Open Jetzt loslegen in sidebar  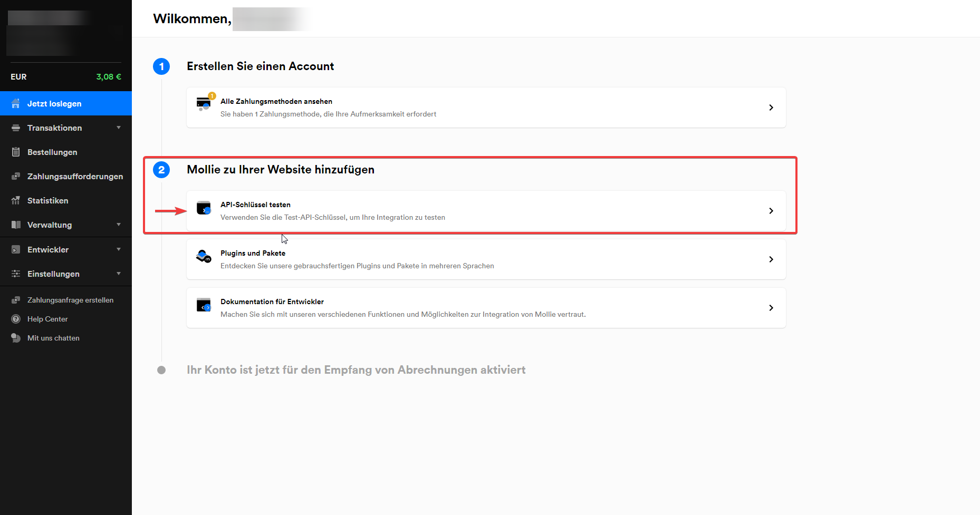click(66, 103)
